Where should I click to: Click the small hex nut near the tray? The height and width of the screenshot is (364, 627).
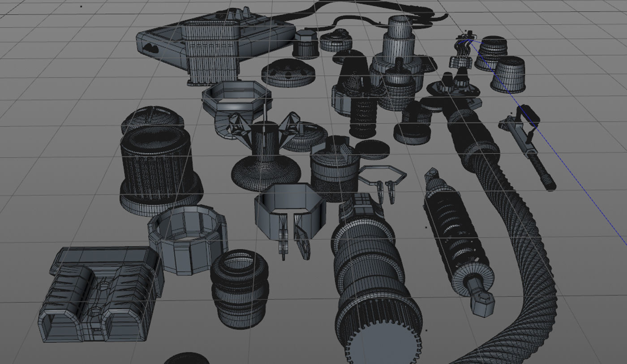[306, 43]
